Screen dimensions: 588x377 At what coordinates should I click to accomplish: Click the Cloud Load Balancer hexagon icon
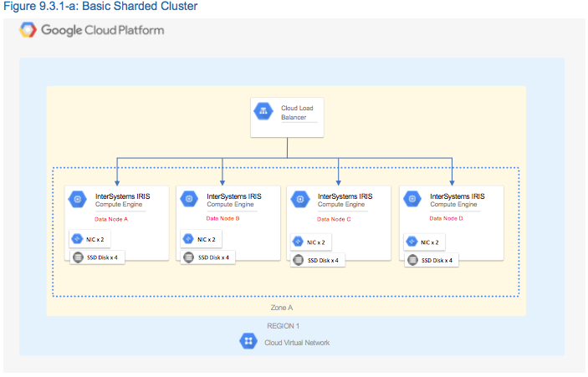[x=263, y=111]
